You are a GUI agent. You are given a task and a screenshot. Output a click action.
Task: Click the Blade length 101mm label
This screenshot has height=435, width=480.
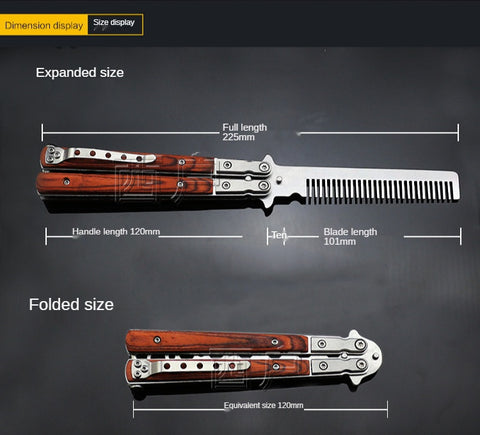point(350,236)
